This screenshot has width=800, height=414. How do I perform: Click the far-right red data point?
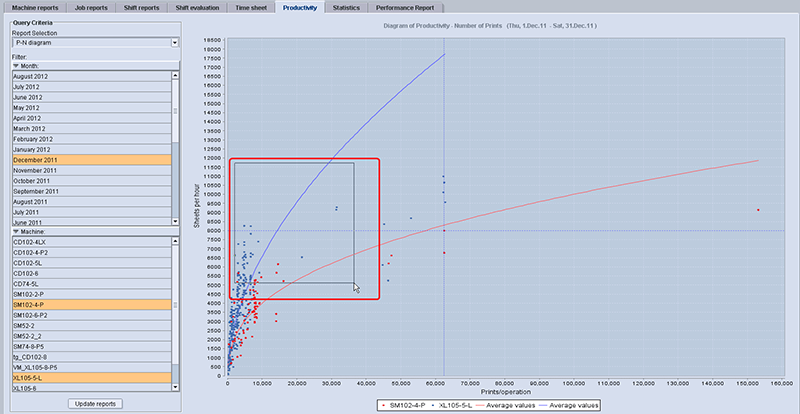coord(758,210)
